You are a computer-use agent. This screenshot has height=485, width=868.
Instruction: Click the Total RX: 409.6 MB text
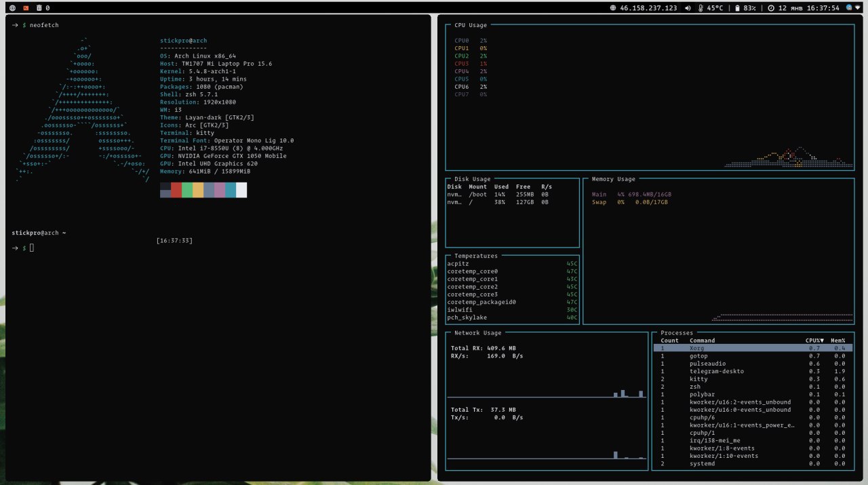click(x=483, y=348)
